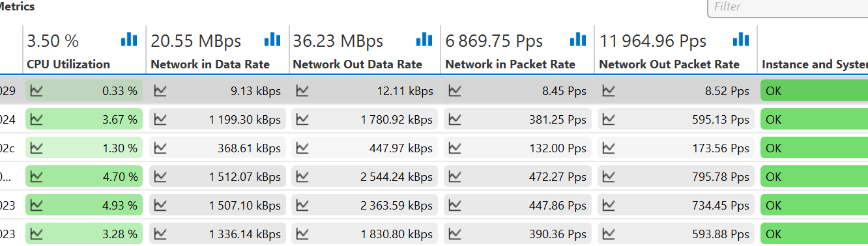
Task: Click trend graph icon beside 447.97 kBps
Action: pyautogui.click(x=302, y=148)
